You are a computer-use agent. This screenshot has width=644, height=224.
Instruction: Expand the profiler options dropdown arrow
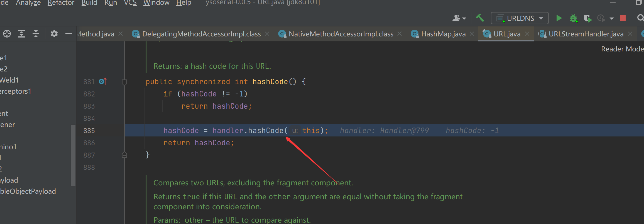click(612, 19)
